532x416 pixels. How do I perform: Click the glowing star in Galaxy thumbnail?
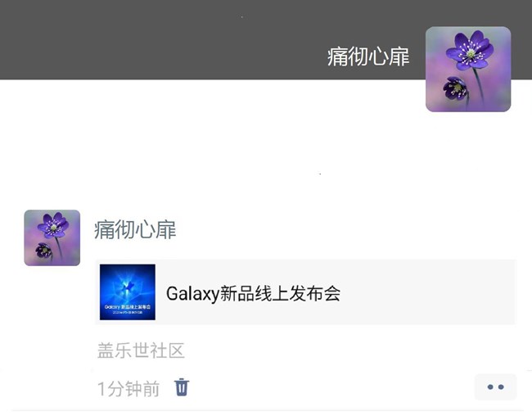pos(128,287)
